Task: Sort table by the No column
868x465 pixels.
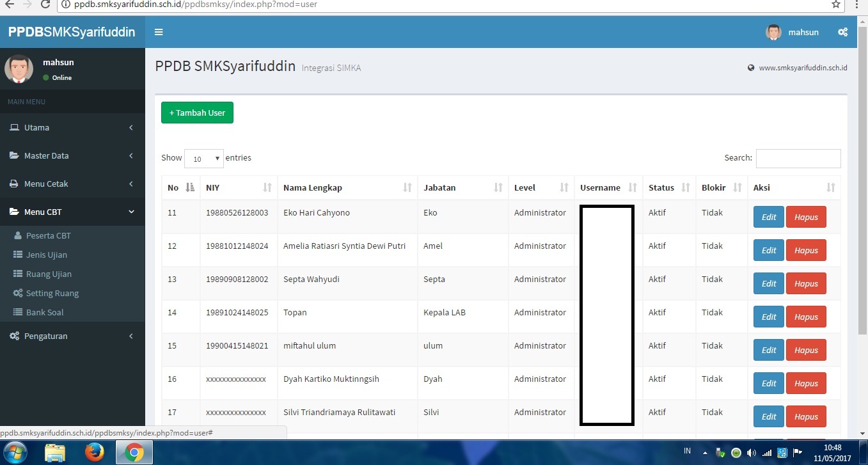Action: [180, 187]
